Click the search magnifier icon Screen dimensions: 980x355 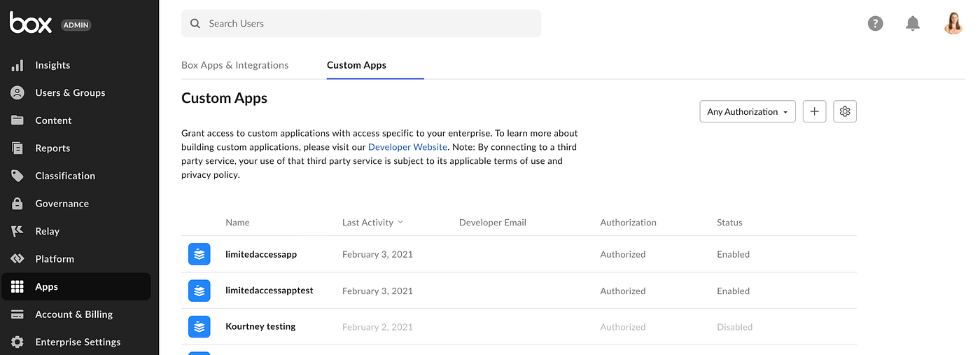point(195,24)
